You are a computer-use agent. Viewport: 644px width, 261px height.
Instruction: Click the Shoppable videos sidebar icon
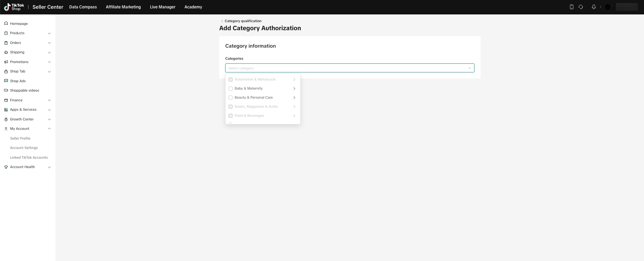[x=6, y=91]
